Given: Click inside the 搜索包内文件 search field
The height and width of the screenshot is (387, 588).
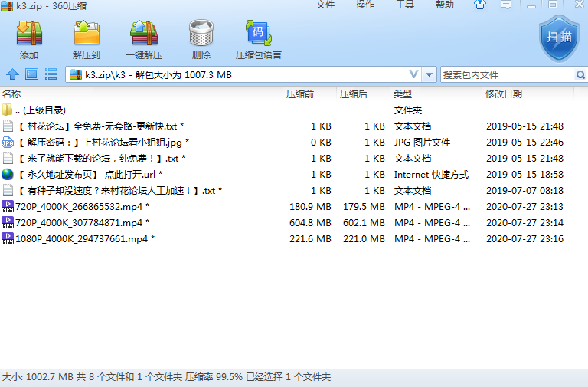Looking at the screenshot, I should (x=505, y=74).
